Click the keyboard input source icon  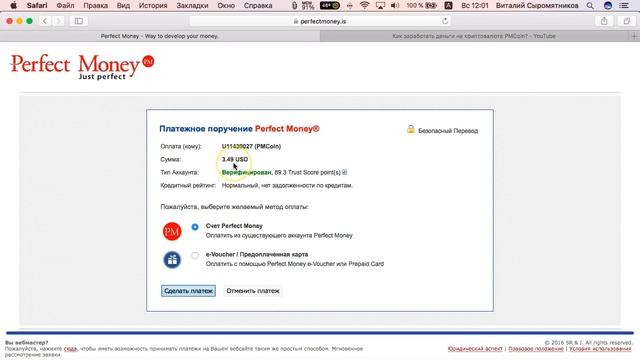[448, 6]
